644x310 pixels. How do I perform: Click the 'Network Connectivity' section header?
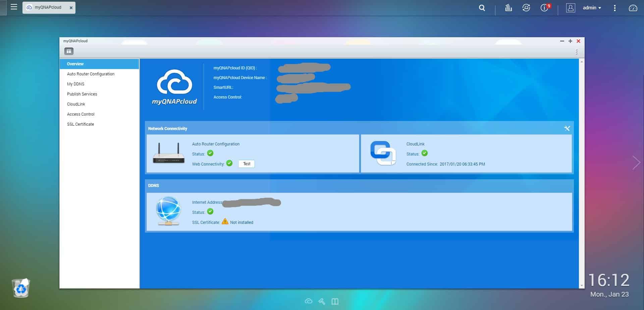click(168, 129)
